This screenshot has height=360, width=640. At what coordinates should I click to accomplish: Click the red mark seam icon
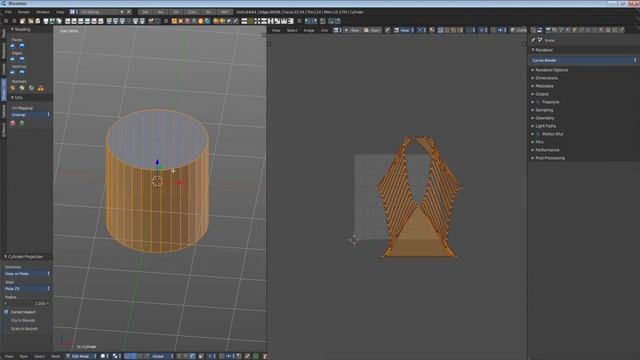13,123
